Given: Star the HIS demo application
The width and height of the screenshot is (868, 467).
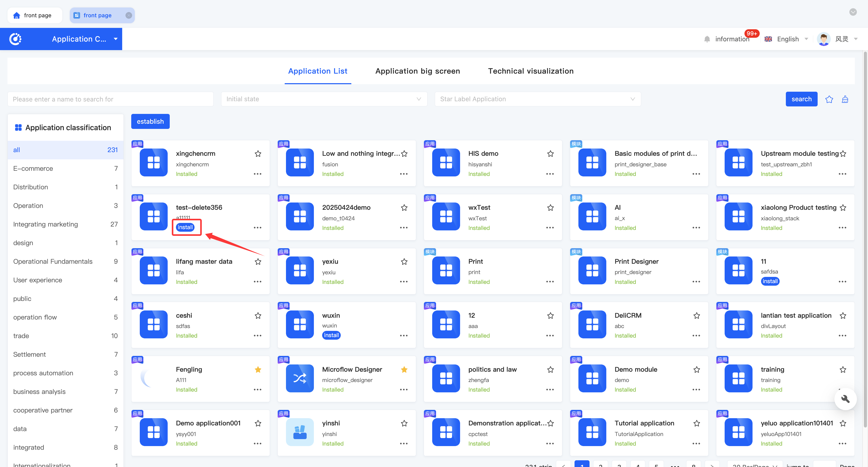Looking at the screenshot, I should tap(550, 154).
